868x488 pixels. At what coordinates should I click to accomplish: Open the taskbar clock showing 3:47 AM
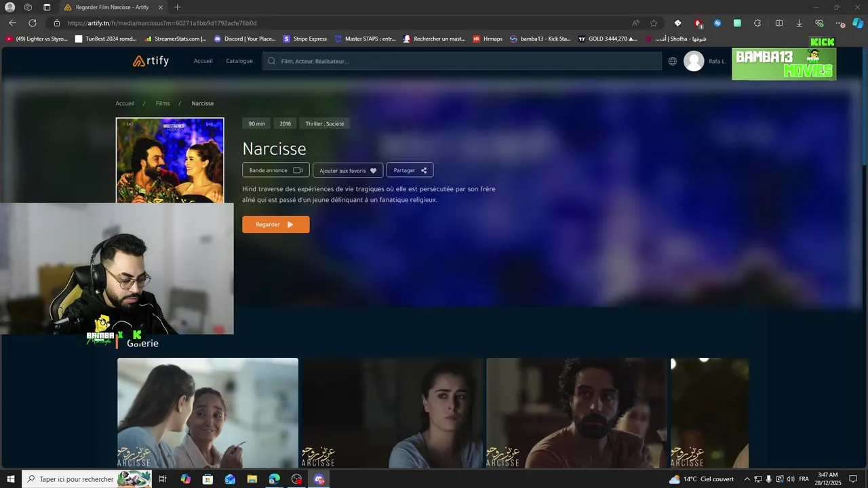pyautogui.click(x=829, y=479)
